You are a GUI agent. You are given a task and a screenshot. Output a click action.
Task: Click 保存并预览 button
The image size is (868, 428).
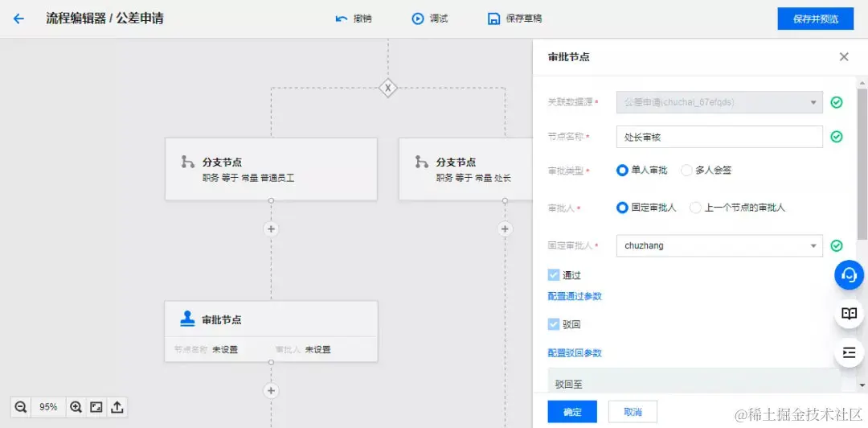[816, 19]
